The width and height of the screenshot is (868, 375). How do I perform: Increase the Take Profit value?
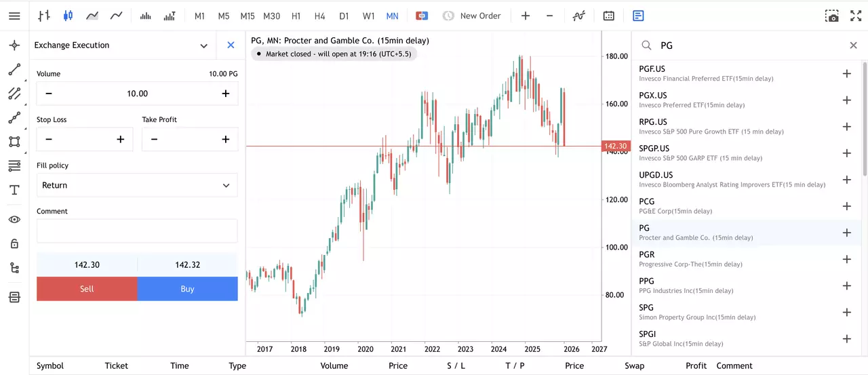click(x=226, y=140)
